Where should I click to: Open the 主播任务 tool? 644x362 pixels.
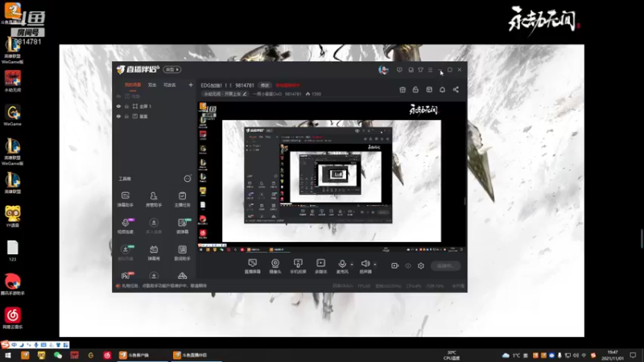(x=182, y=199)
